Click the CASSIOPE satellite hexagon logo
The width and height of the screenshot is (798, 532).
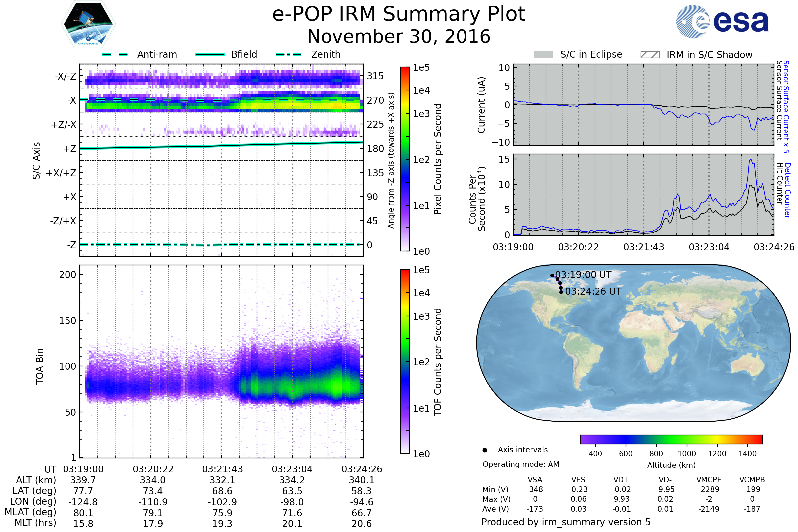pos(88,24)
